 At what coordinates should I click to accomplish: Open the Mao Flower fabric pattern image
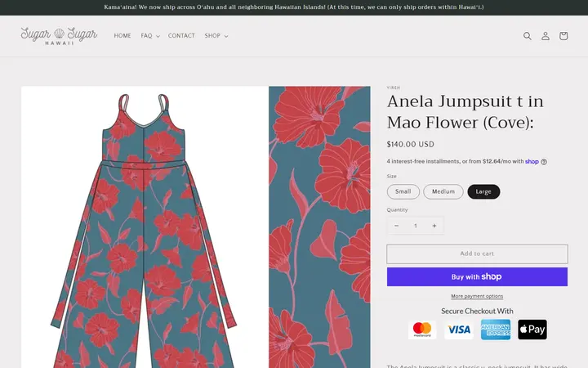coord(319,227)
